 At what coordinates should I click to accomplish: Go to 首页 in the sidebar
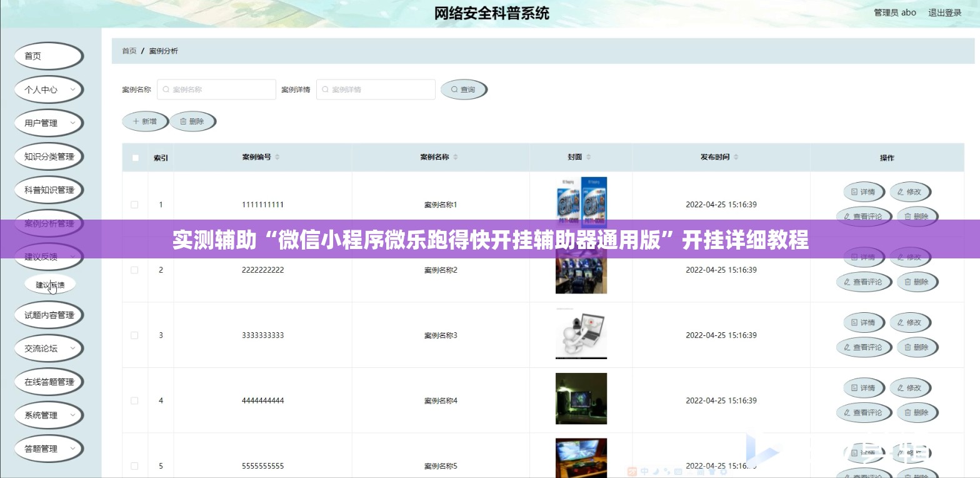(x=48, y=56)
